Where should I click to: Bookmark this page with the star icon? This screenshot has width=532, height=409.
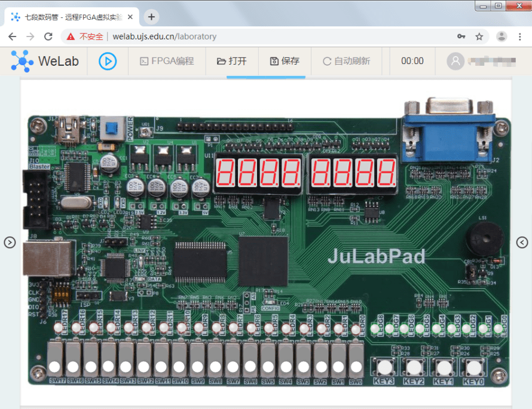[479, 36]
